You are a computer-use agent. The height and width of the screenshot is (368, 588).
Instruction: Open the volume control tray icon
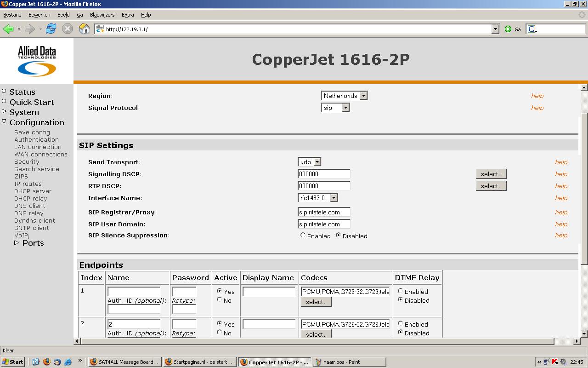(x=563, y=362)
